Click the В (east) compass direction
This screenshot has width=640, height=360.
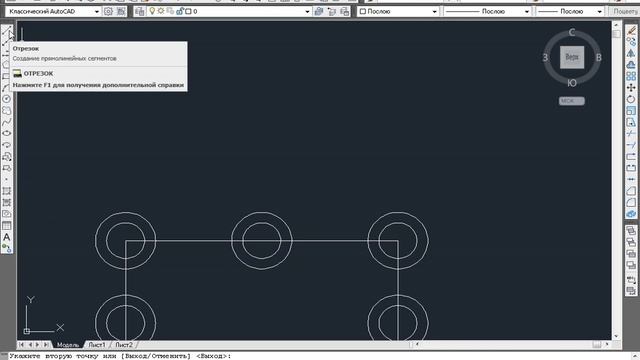598,58
